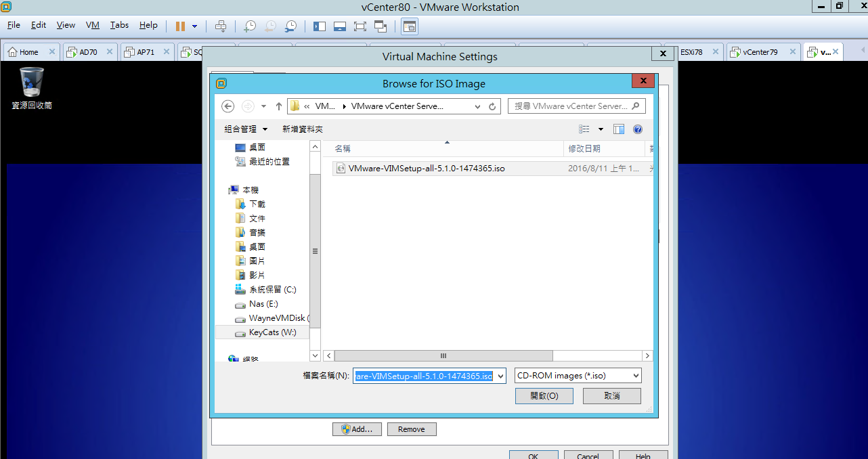The height and width of the screenshot is (459, 868).
Task: Toggle the preview pane icon
Action: click(x=619, y=129)
